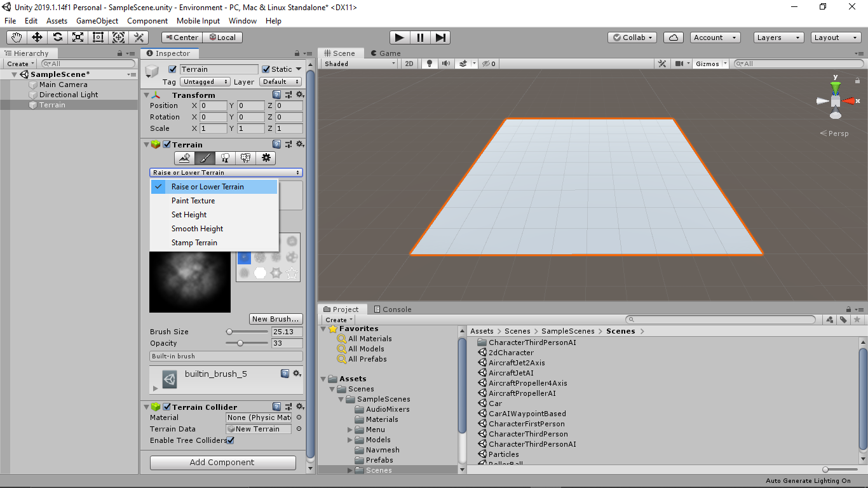Select the Hand (pan) tool
Image resolution: width=868 pixels, height=488 pixels.
[16, 37]
